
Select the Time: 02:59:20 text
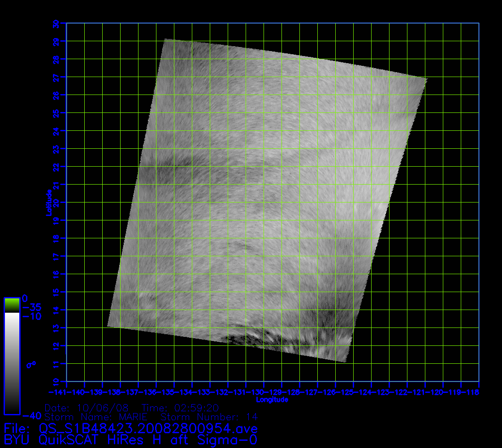pyautogui.click(x=180, y=408)
